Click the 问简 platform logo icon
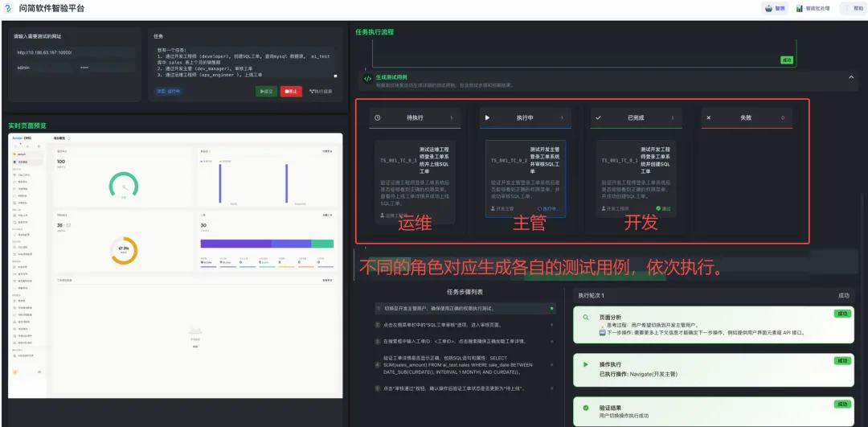The height and width of the screenshot is (427, 868). (8, 8)
